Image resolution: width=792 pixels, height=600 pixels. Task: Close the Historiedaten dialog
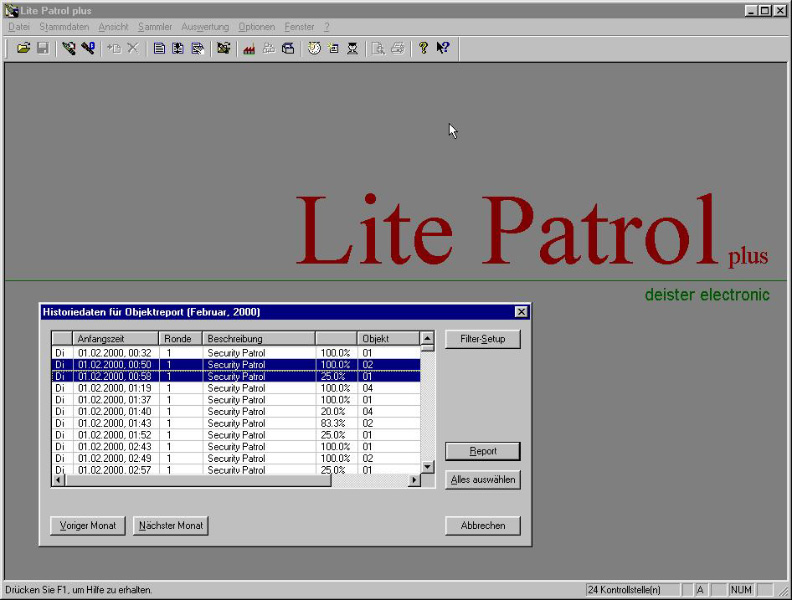(521, 312)
